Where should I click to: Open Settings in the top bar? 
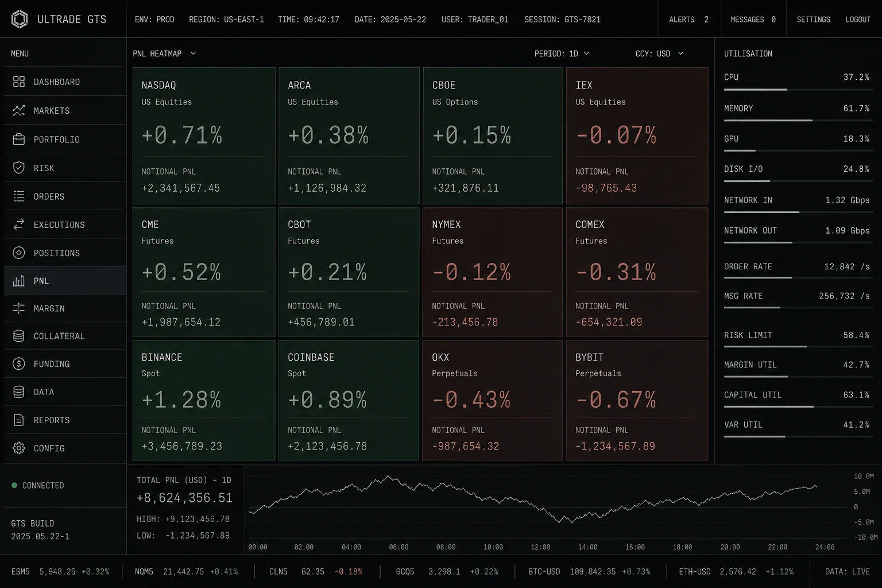point(813,19)
